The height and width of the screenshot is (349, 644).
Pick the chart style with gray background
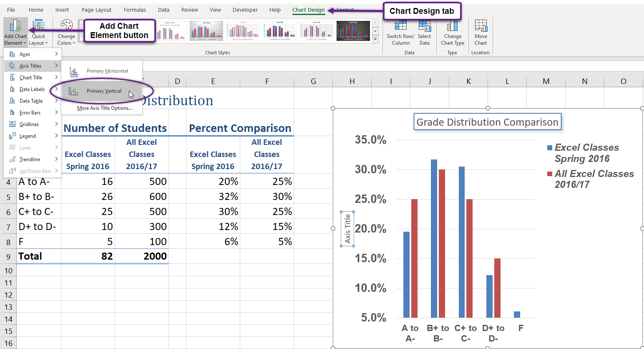[x=206, y=31]
